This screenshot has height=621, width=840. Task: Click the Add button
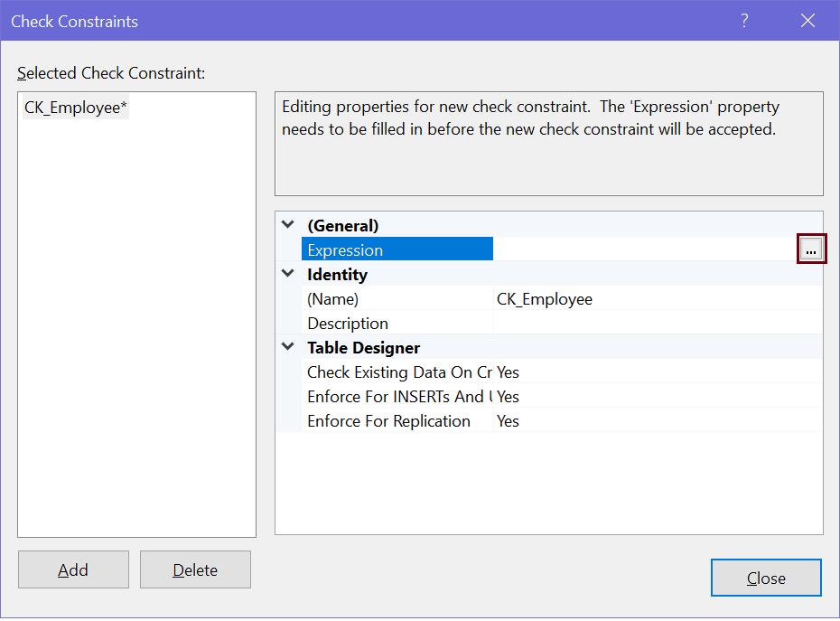tap(73, 569)
